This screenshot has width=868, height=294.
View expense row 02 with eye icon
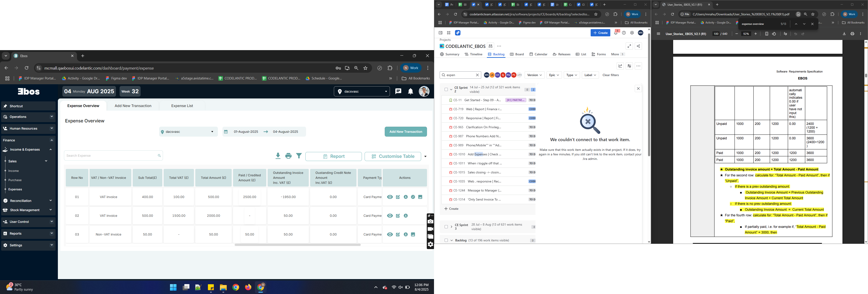[x=390, y=216]
